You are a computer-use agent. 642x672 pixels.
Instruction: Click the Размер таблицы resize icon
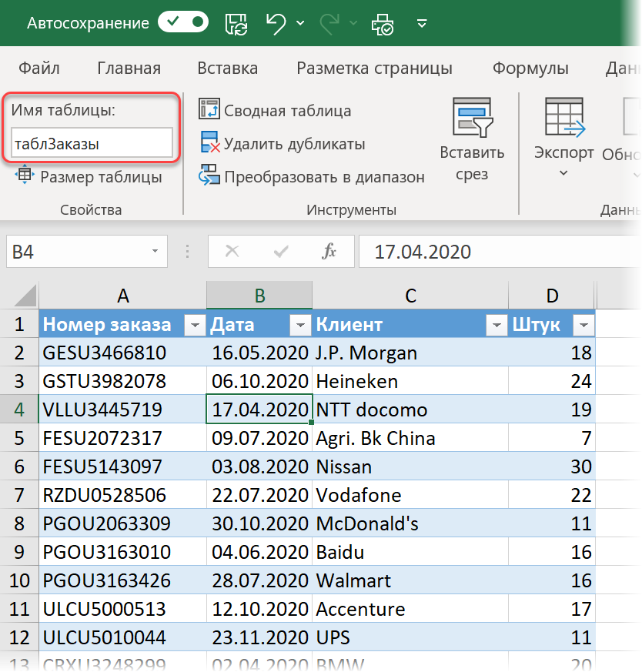(25, 175)
